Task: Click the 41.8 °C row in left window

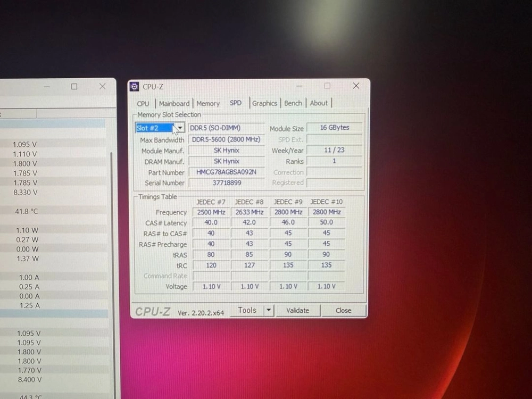Action: (x=53, y=211)
